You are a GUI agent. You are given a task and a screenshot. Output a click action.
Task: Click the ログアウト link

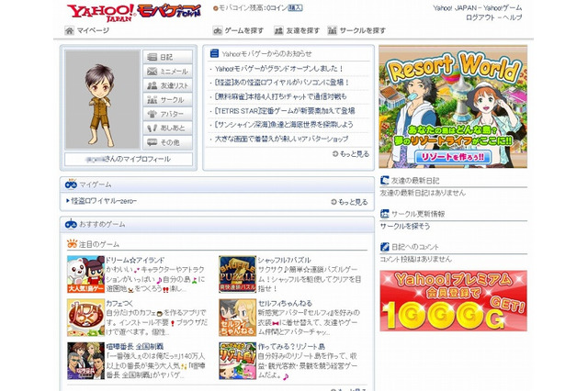[x=481, y=17]
